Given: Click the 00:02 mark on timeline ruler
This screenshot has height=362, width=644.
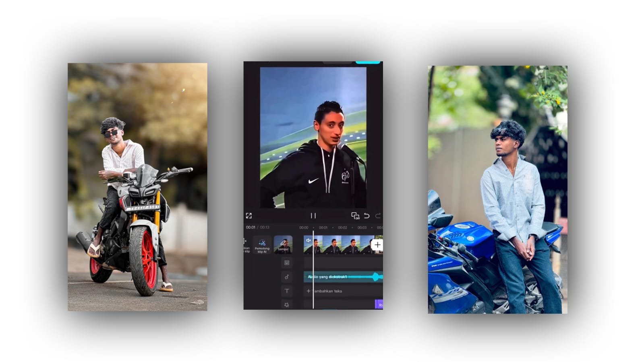Looking at the screenshot, I should tap(342, 228).
